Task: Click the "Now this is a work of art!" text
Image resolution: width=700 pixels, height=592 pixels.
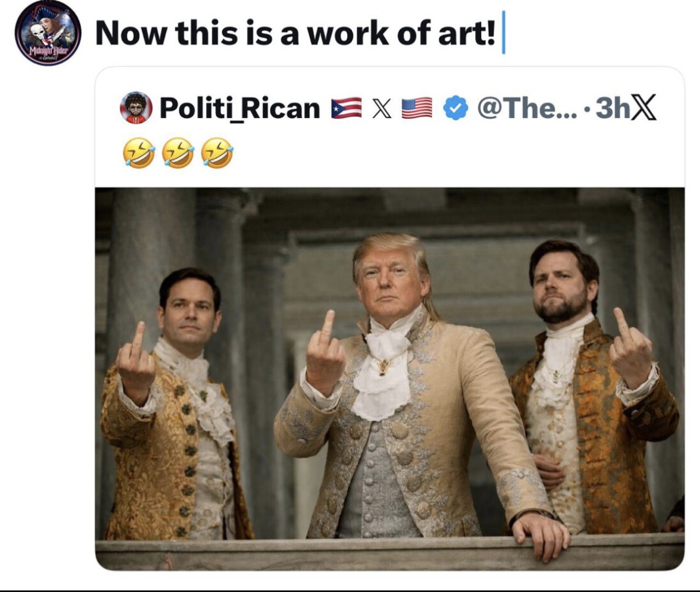Action: pos(295,33)
